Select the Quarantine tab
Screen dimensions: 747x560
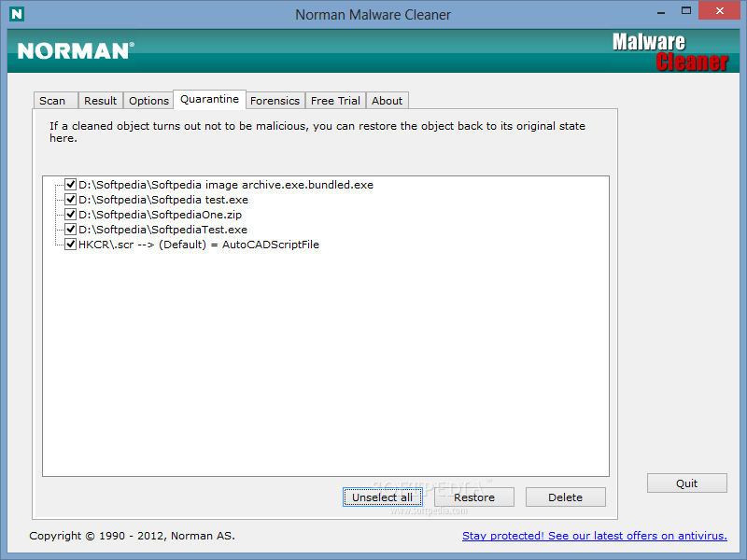pos(209,99)
